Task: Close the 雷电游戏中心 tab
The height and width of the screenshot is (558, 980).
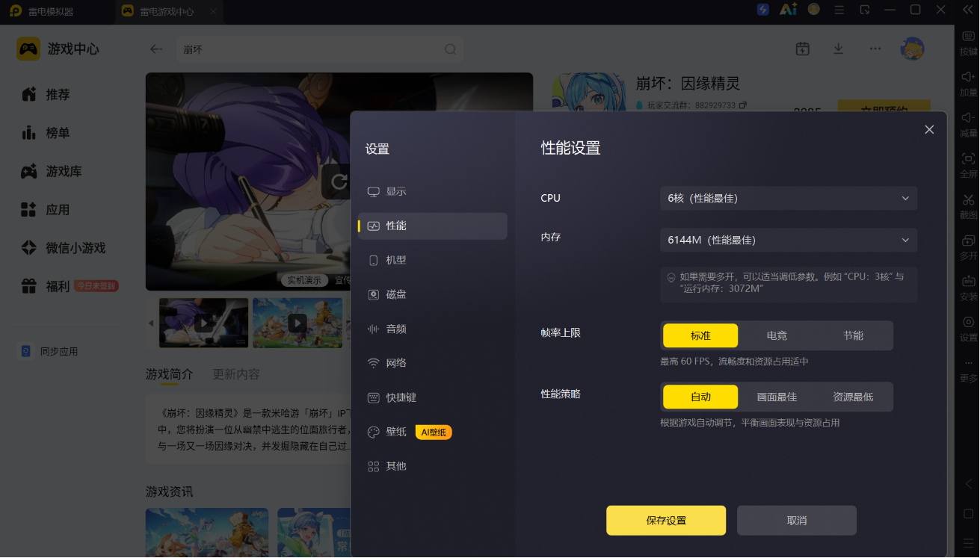Action: pos(213,11)
